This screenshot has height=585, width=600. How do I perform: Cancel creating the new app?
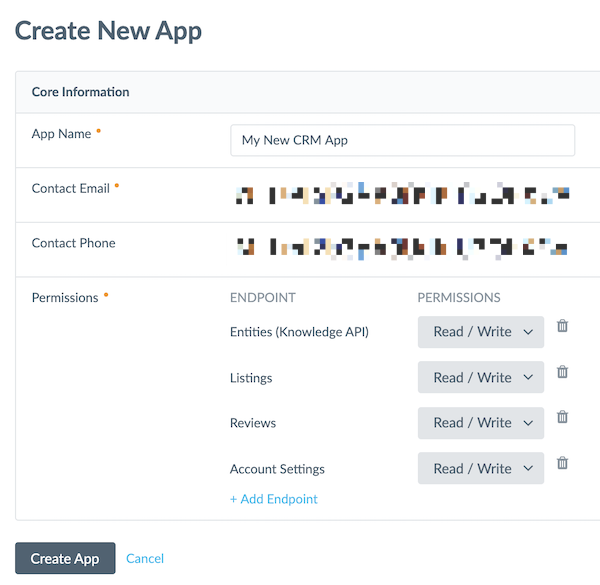[145, 558]
